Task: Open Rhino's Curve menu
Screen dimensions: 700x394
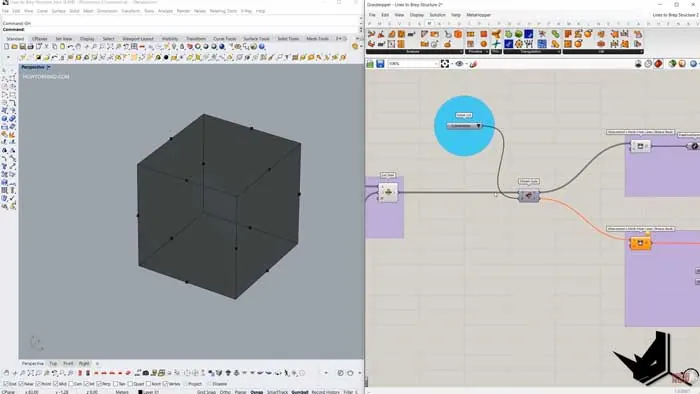Action: [x=42, y=11]
